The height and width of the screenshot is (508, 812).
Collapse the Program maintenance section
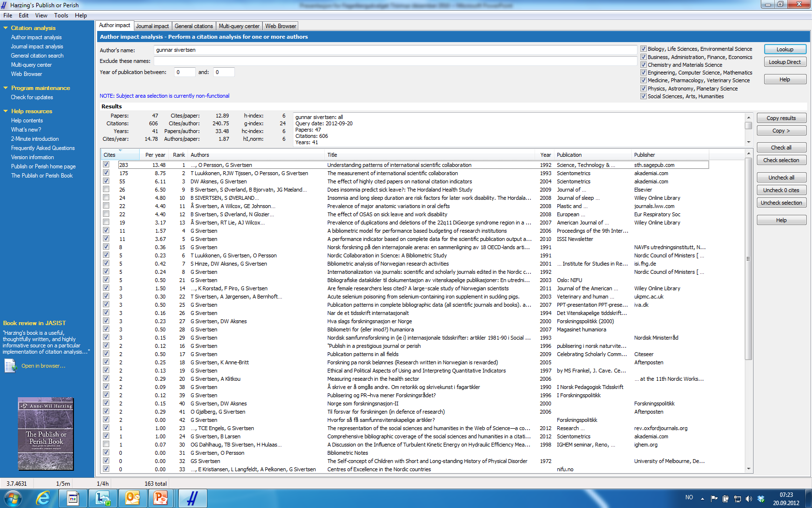5,88
